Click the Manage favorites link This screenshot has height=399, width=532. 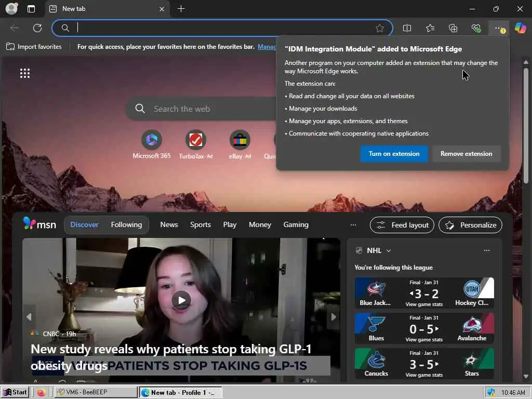click(267, 47)
